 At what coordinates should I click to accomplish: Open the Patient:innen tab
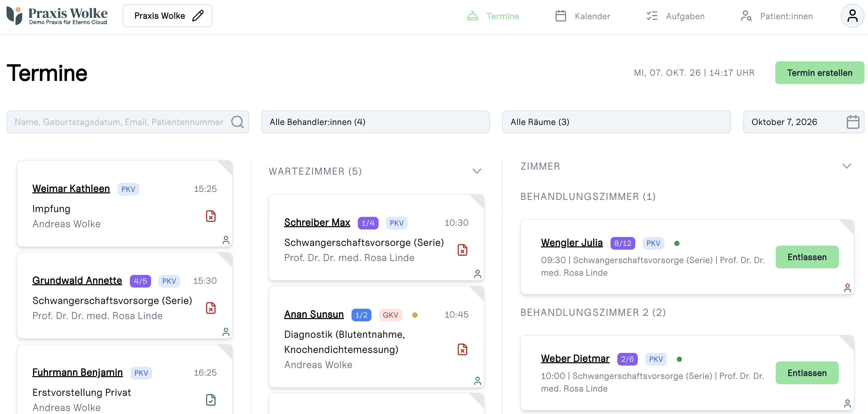click(776, 16)
